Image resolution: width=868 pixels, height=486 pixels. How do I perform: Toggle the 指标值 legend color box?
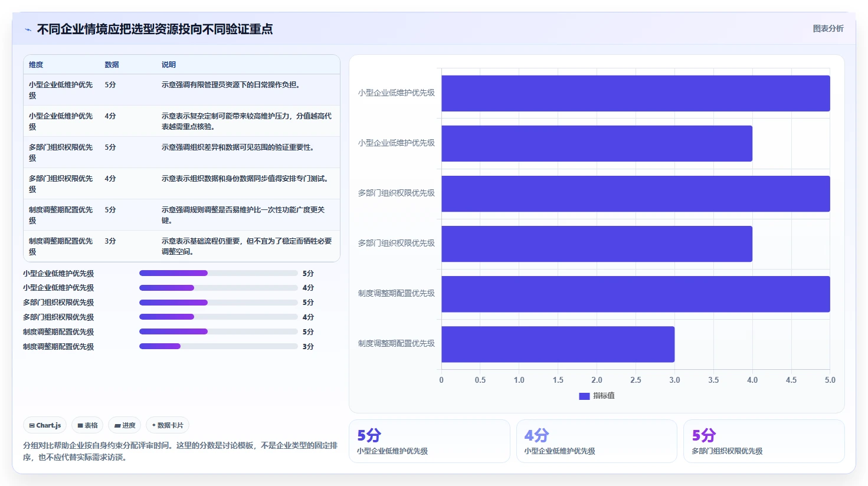(x=584, y=396)
